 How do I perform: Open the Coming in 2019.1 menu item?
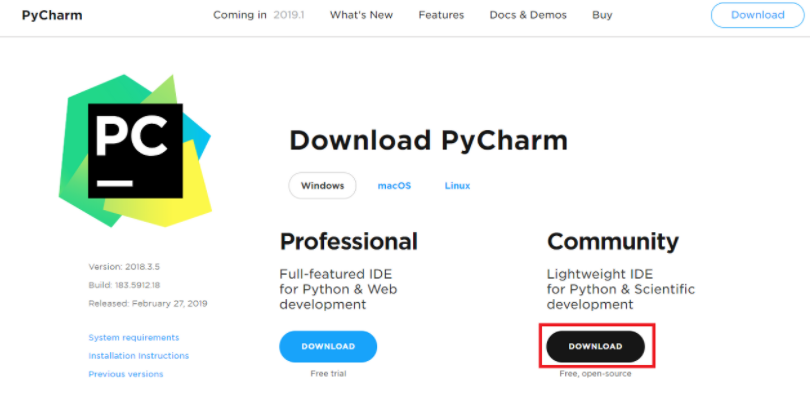point(259,15)
